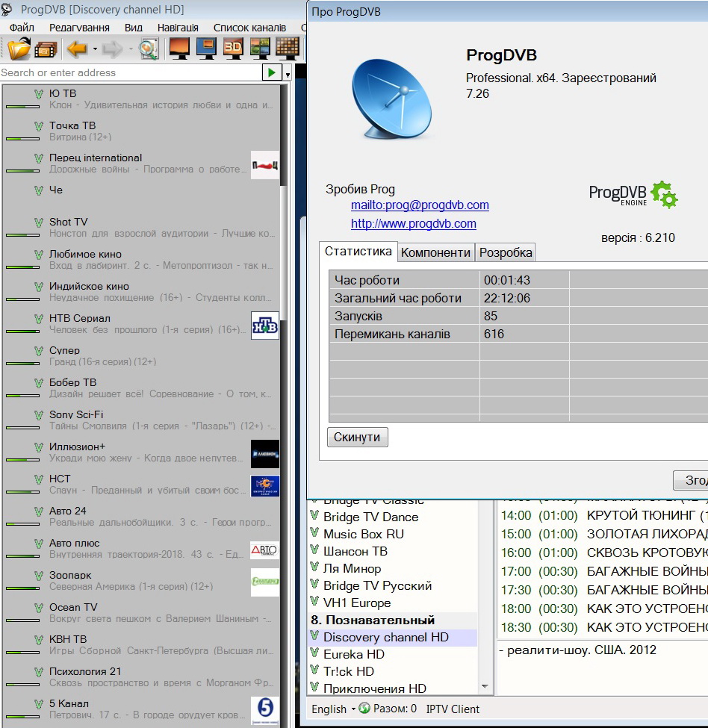
Task: Switch to the Компоненти tab
Action: [x=435, y=252]
